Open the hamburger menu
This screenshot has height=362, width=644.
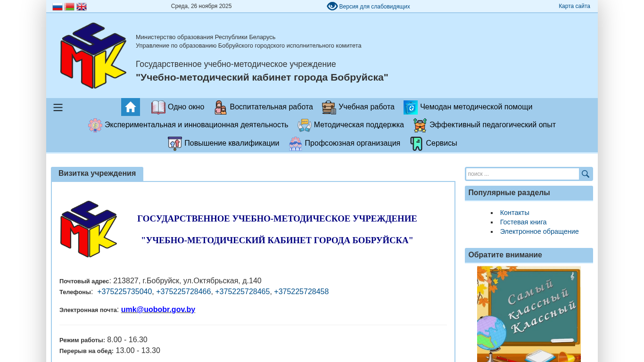click(58, 107)
